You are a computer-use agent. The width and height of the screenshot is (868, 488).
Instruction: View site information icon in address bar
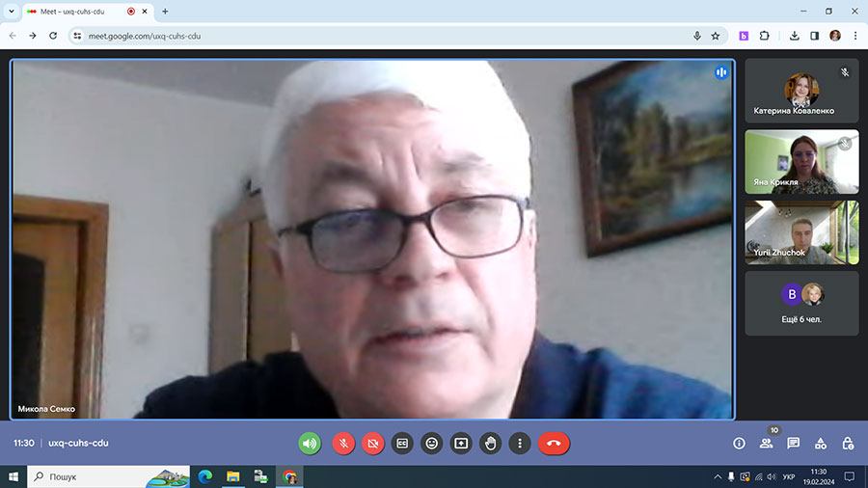[77, 36]
